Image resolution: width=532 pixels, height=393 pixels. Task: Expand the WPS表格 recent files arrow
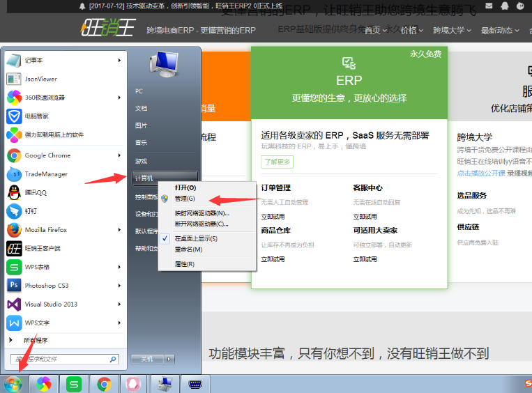(119, 267)
